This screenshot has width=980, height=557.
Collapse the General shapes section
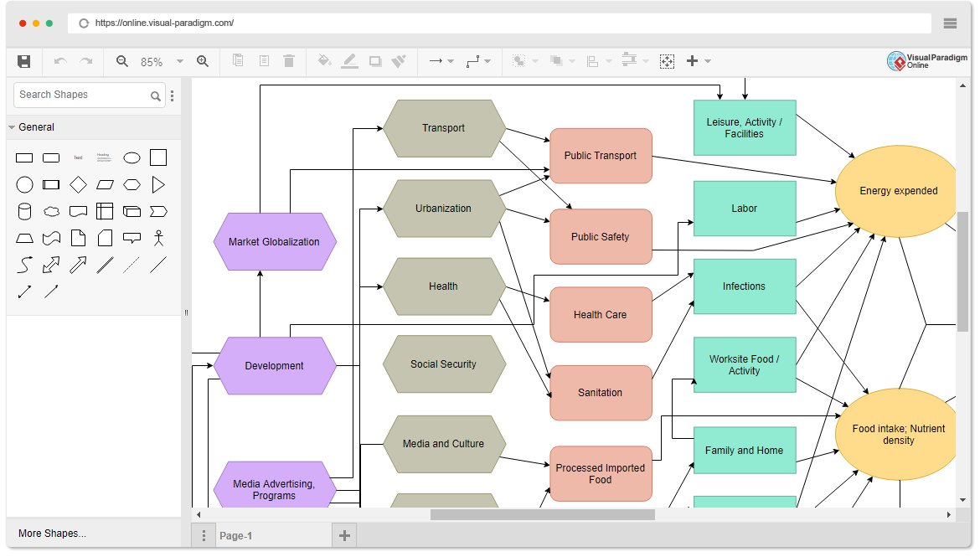(x=12, y=127)
